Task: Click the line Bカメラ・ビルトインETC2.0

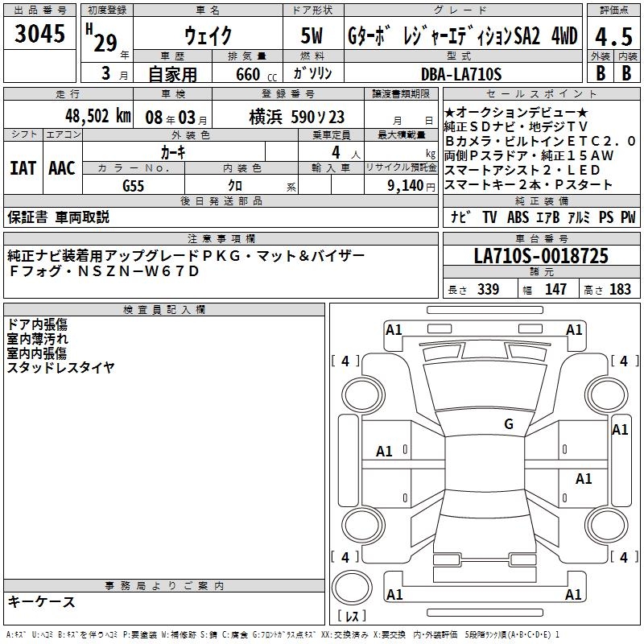Action: point(540,141)
